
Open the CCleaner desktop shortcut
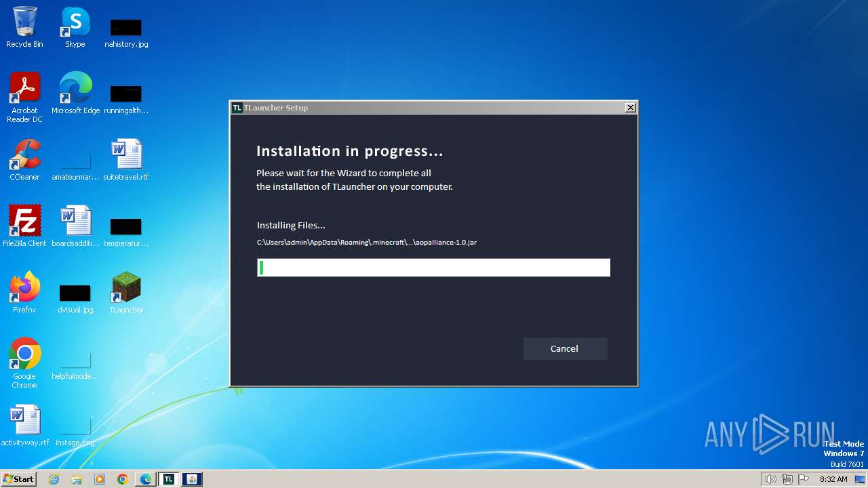tap(24, 160)
